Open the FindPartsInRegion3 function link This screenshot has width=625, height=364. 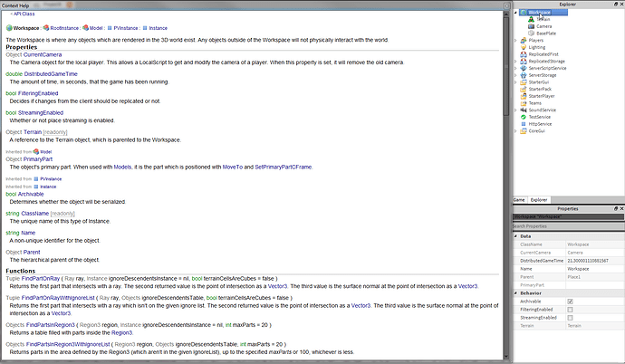(51, 324)
